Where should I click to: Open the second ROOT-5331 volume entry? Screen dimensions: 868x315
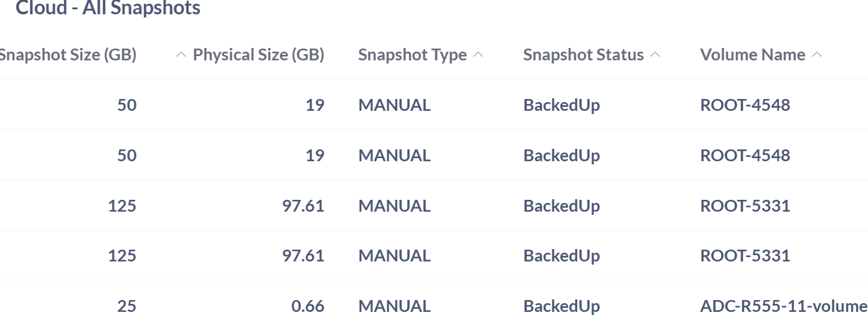tap(745, 256)
